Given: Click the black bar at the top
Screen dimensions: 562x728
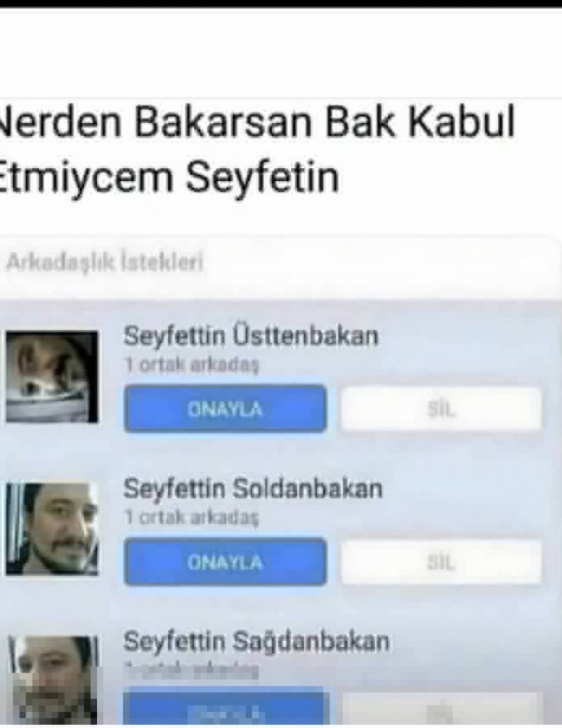Looking at the screenshot, I should (281, 4).
